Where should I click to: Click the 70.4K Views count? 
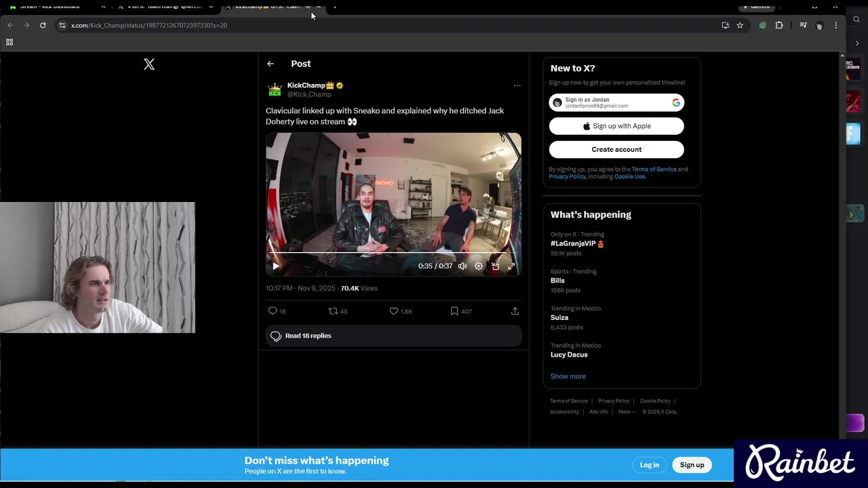(359, 288)
